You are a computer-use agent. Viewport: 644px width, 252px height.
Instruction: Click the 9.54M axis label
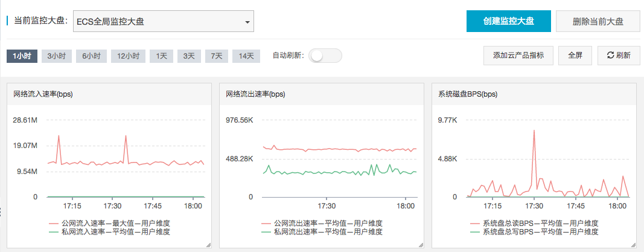click(27, 172)
